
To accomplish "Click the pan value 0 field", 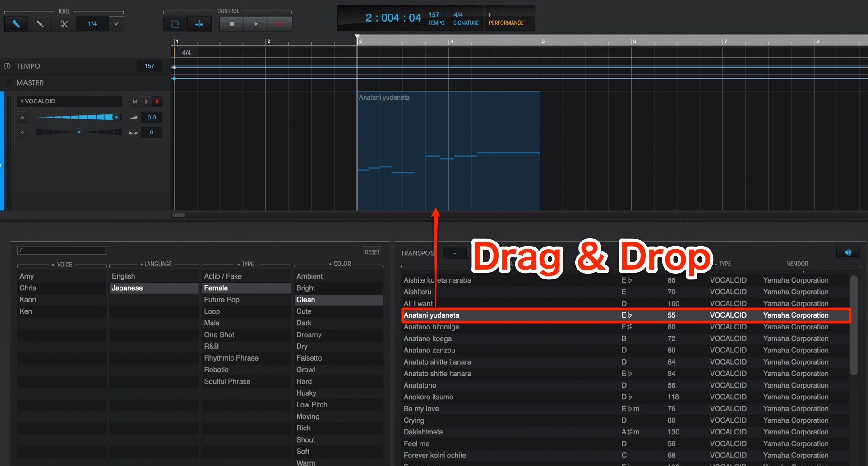I will coord(152,132).
